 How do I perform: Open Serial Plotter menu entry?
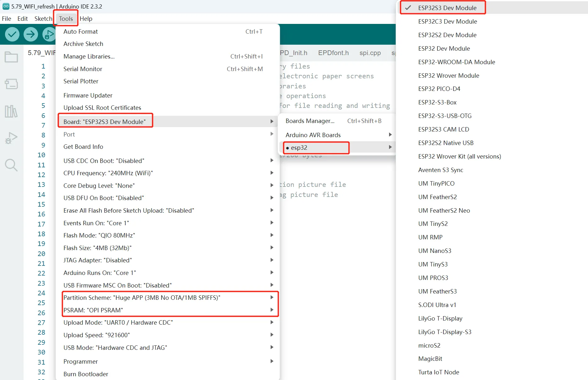(168, 81)
